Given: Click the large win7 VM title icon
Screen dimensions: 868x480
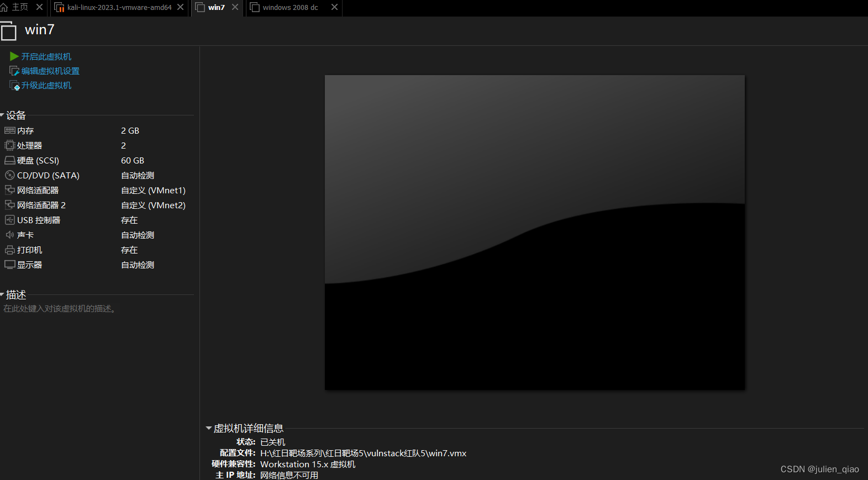Looking at the screenshot, I should [x=8, y=31].
